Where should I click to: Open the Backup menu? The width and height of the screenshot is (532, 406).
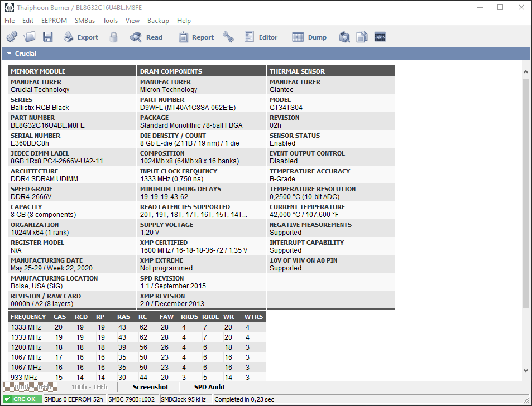(x=158, y=21)
